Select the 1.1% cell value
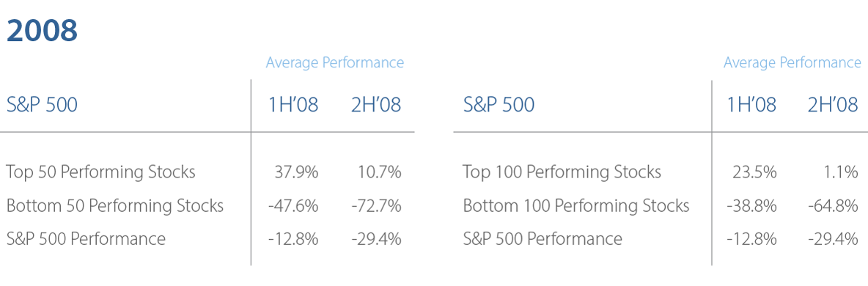This screenshot has width=868, height=286. (x=841, y=172)
